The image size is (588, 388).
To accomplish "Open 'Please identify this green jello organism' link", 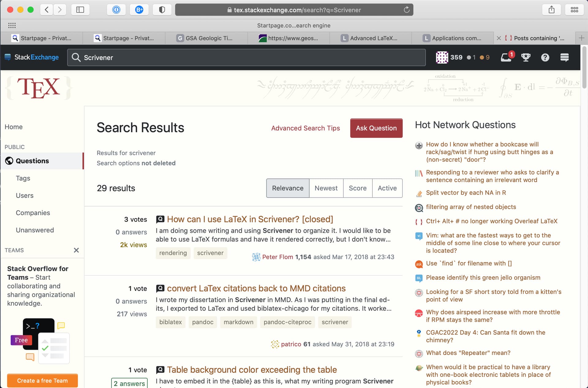I will (x=483, y=278).
